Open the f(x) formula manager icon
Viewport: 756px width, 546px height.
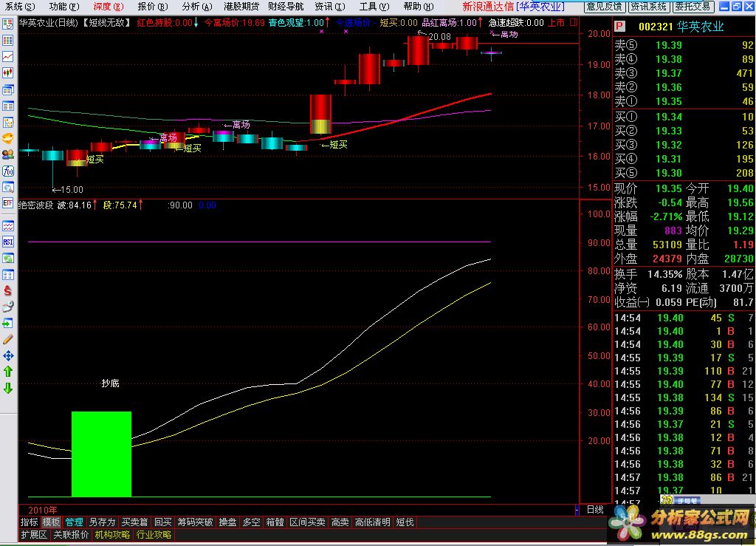click(x=7, y=171)
